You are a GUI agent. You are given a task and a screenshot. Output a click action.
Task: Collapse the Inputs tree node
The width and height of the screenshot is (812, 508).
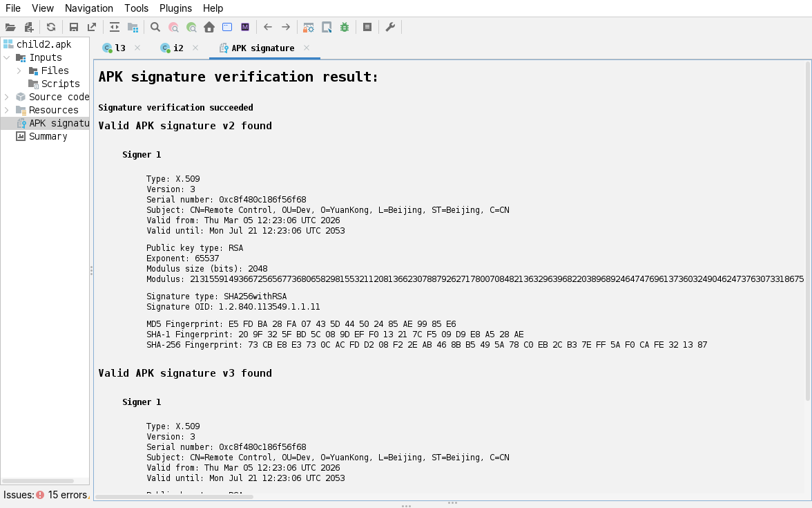(x=7, y=57)
